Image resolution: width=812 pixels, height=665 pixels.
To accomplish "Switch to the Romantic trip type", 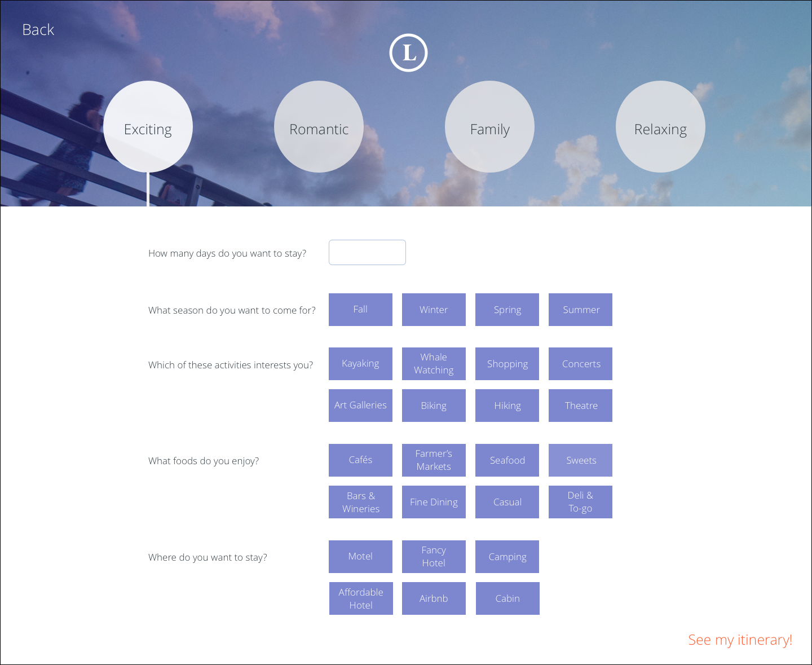I will point(319,126).
